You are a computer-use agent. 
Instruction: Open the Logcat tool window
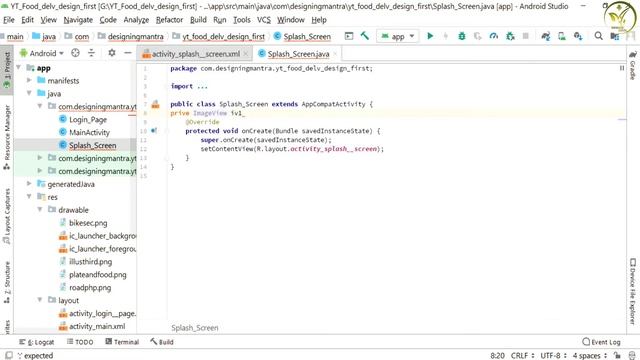36,342
